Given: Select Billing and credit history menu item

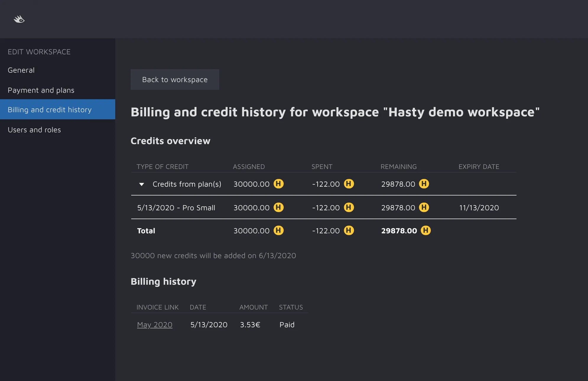Looking at the screenshot, I should click(x=50, y=110).
